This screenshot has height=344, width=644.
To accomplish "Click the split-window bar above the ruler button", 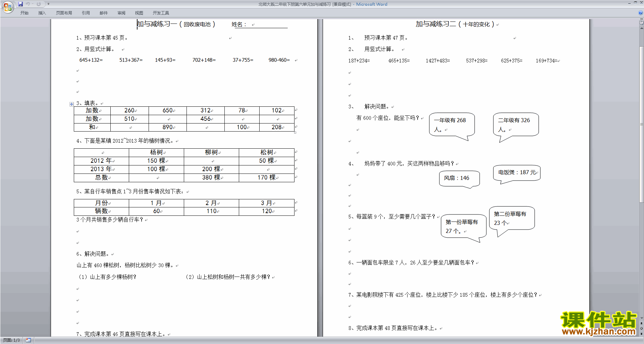I will [642, 19].
